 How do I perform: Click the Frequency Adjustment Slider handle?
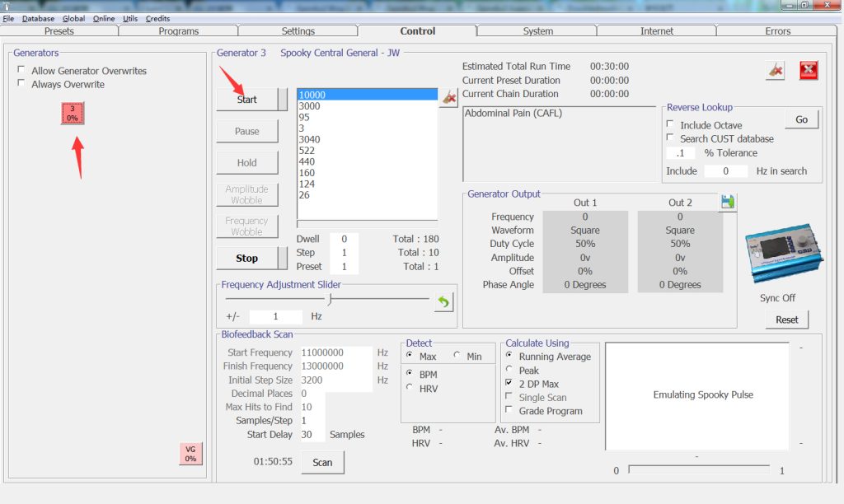pos(330,299)
